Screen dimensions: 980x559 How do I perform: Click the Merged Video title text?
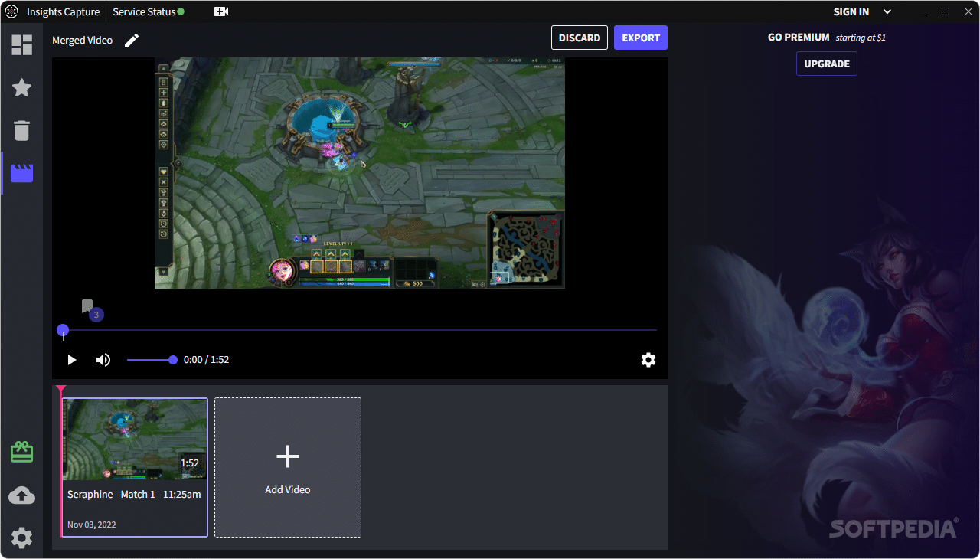click(82, 41)
